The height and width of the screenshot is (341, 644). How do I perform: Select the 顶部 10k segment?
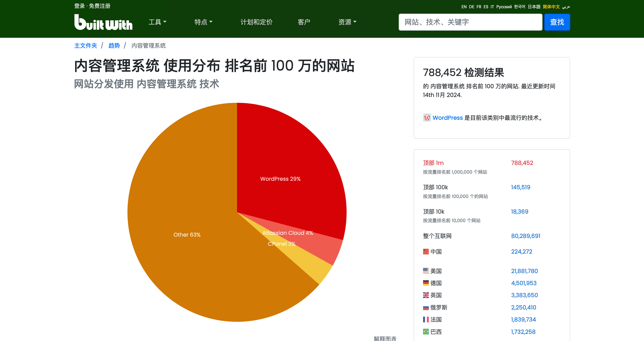434,212
